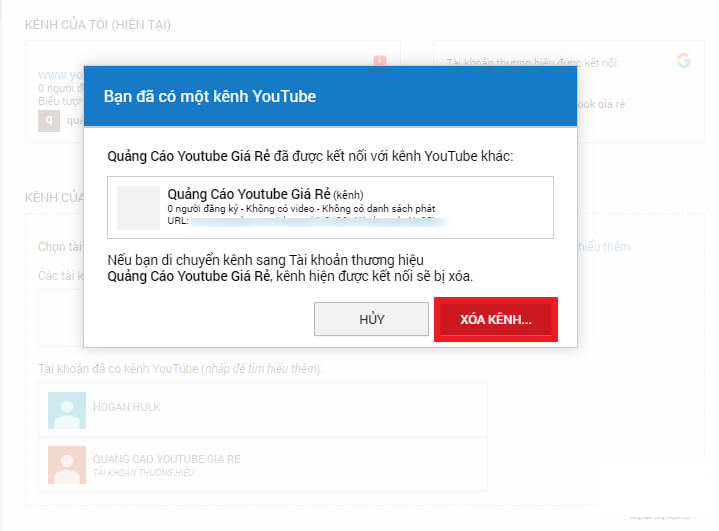This screenshot has width=719, height=531.
Task: Select the HOGAN HULK account row
Action: tap(262, 409)
